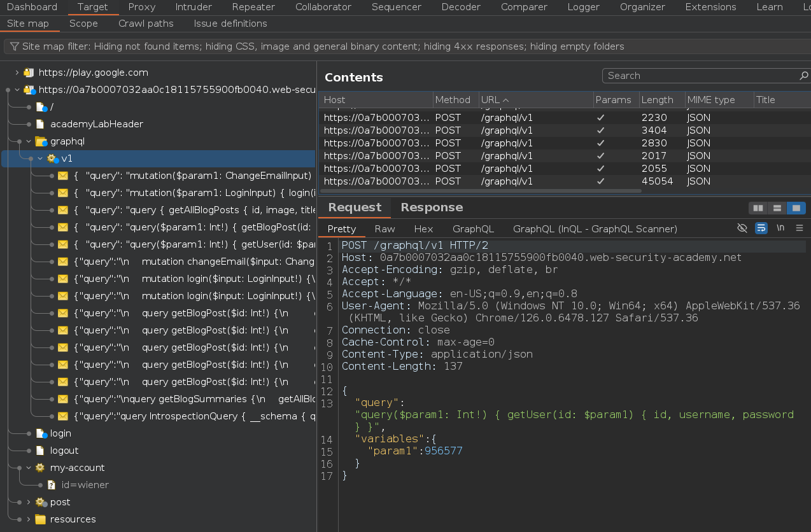The image size is (811, 532).
Task: Sort contents by Length column header
Action: 661,100
